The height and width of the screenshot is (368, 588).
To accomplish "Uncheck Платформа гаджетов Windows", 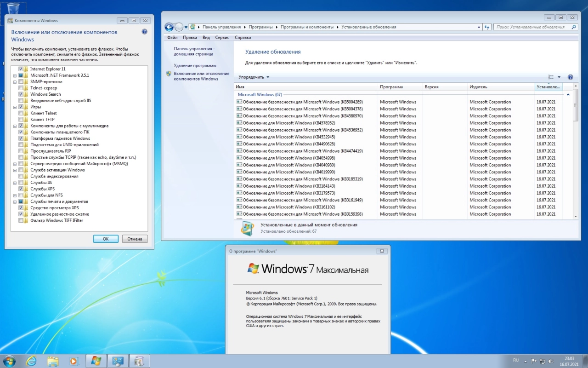I will click(21, 138).
